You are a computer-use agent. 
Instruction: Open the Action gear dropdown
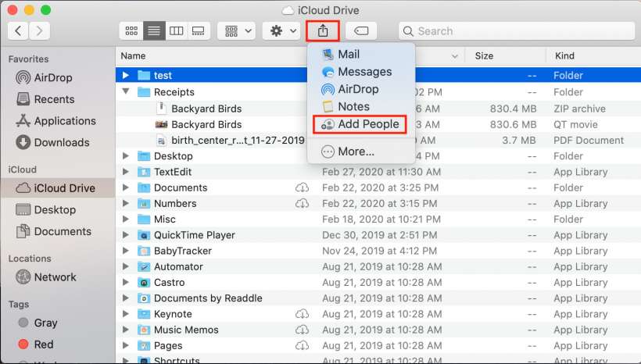coord(283,31)
